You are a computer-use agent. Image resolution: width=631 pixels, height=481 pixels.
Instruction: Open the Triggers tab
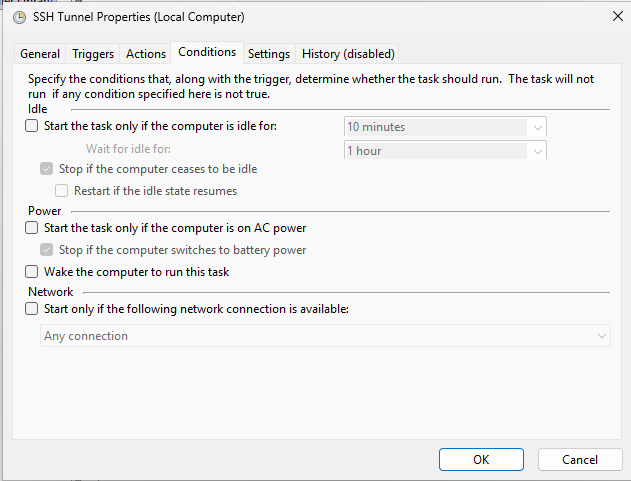93,54
